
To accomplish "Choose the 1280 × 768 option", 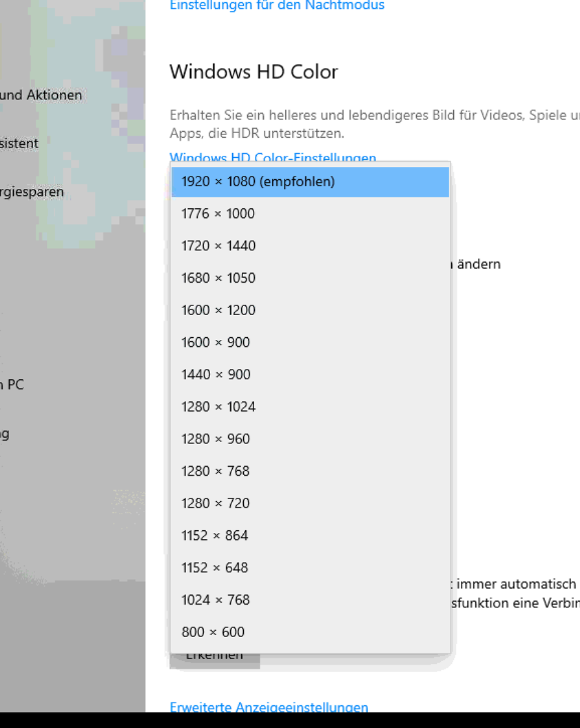I will coord(310,471).
